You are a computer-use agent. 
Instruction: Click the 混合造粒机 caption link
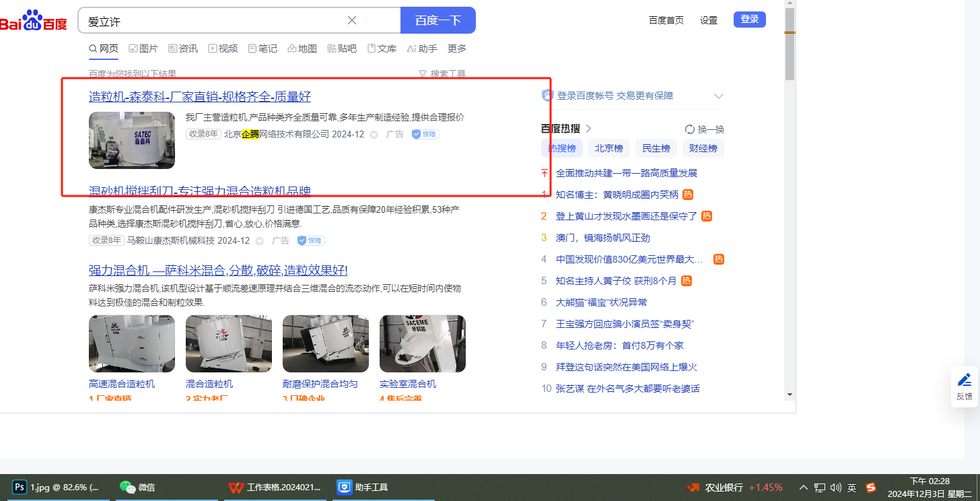[209, 384]
